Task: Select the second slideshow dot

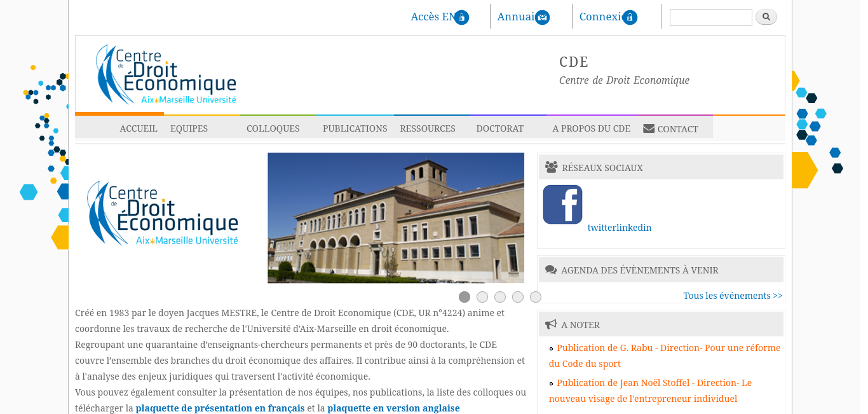Action: [482, 297]
